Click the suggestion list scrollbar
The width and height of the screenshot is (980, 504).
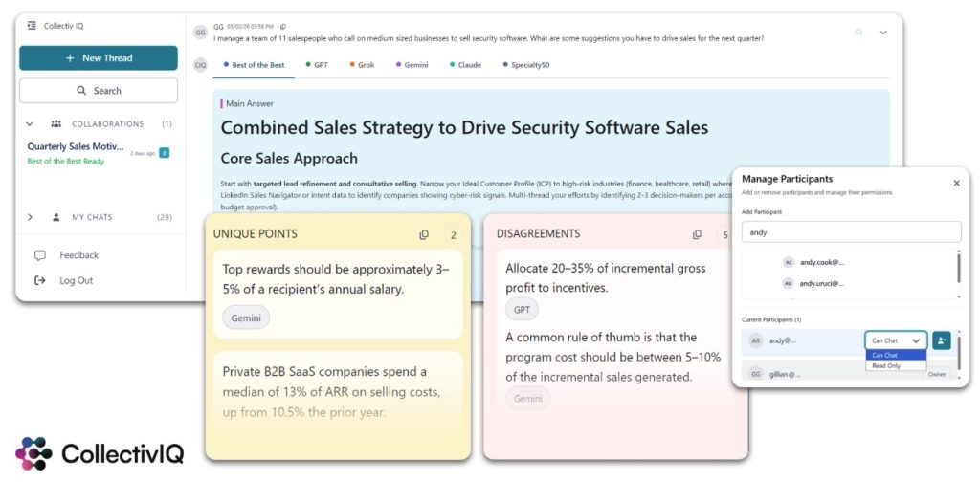click(959, 267)
